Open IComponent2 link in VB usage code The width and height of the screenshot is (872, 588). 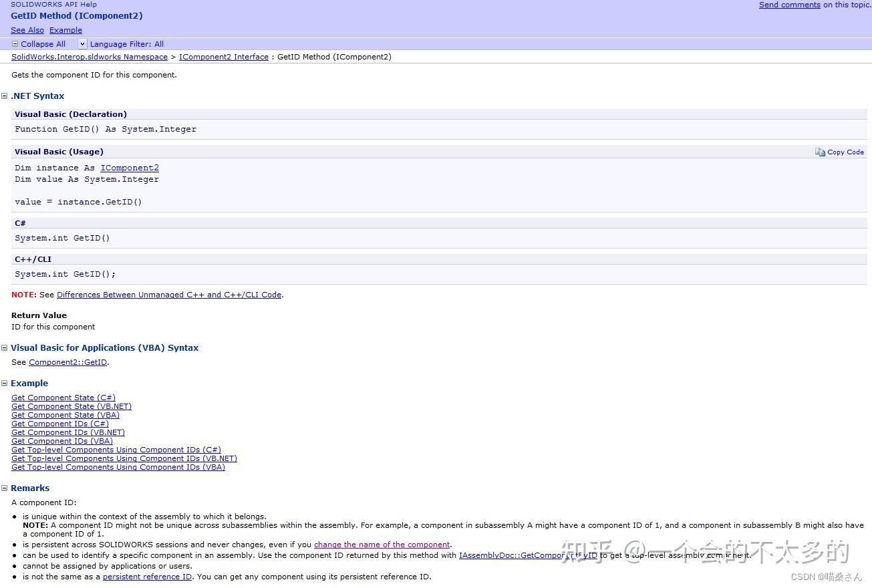click(x=130, y=168)
